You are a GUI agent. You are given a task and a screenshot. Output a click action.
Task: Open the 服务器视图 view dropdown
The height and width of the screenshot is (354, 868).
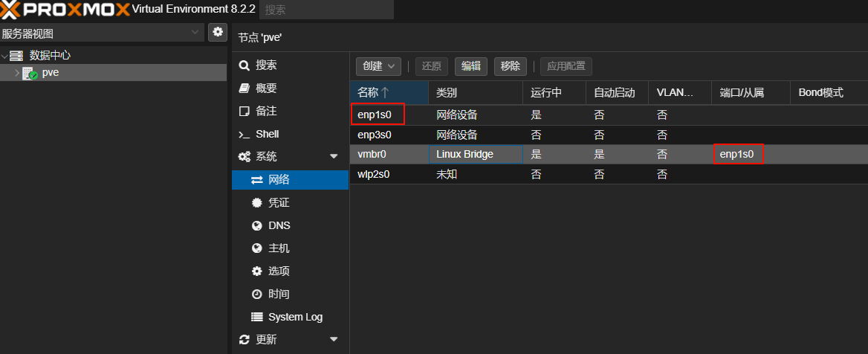(x=102, y=33)
